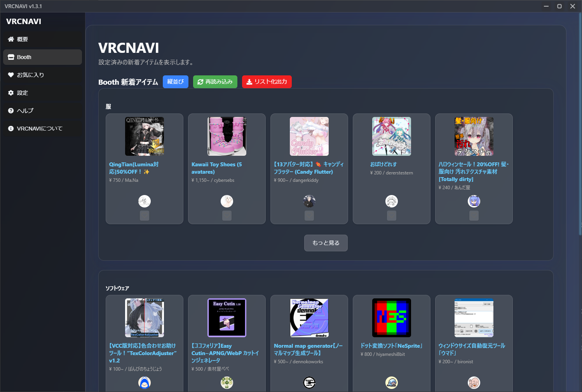Click 素材屋ぺぺ shop avatar icon
This screenshot has height=392, width=582.
point(227,383)
